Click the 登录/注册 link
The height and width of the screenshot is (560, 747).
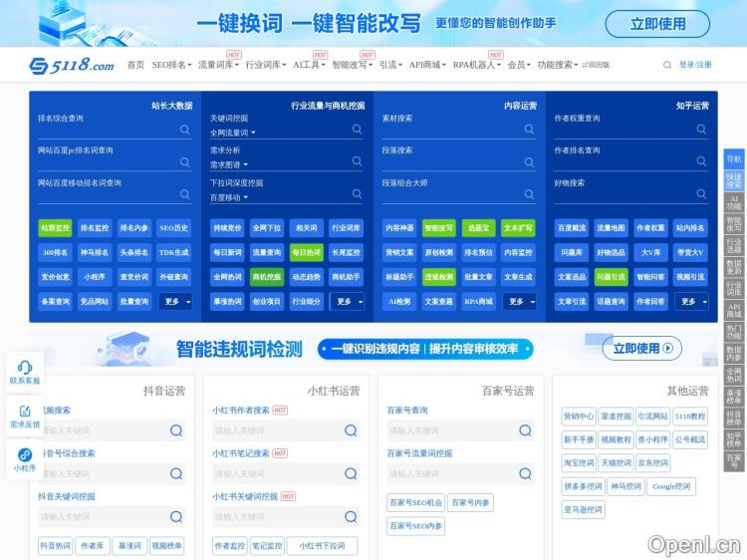coord(695,65)
